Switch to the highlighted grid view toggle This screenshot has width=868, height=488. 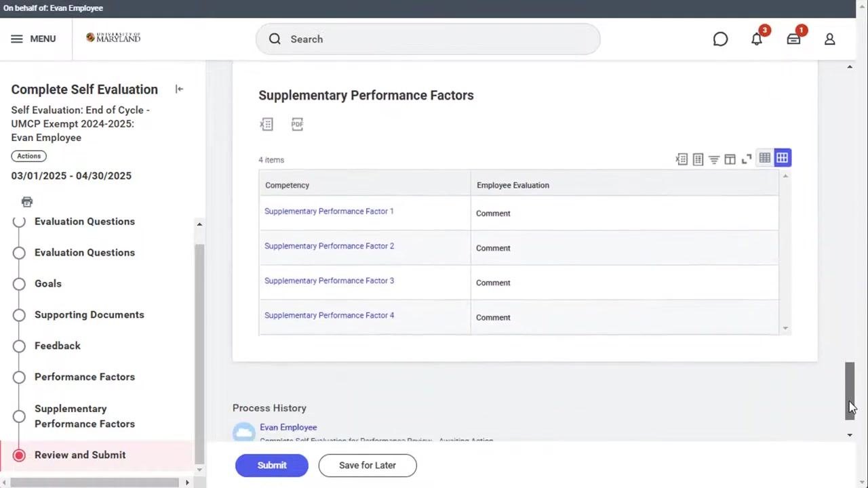(x=782, y=158)
